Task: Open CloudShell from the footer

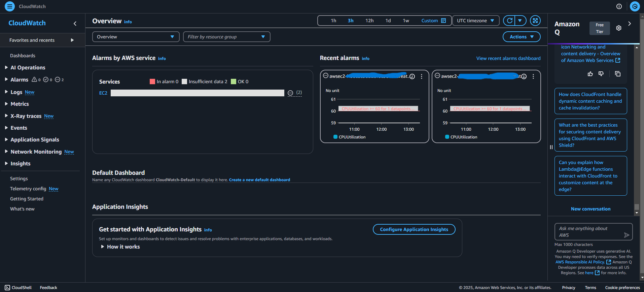Action: point(18,288)
